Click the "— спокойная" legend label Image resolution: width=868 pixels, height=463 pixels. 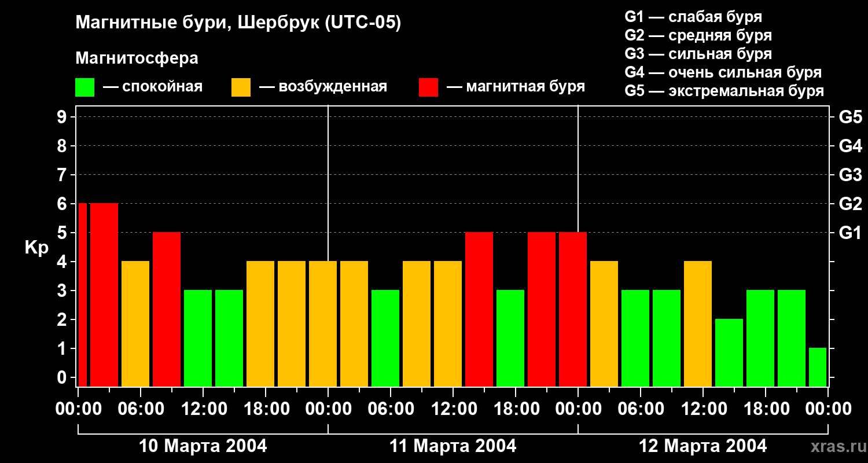coord(152,87)
